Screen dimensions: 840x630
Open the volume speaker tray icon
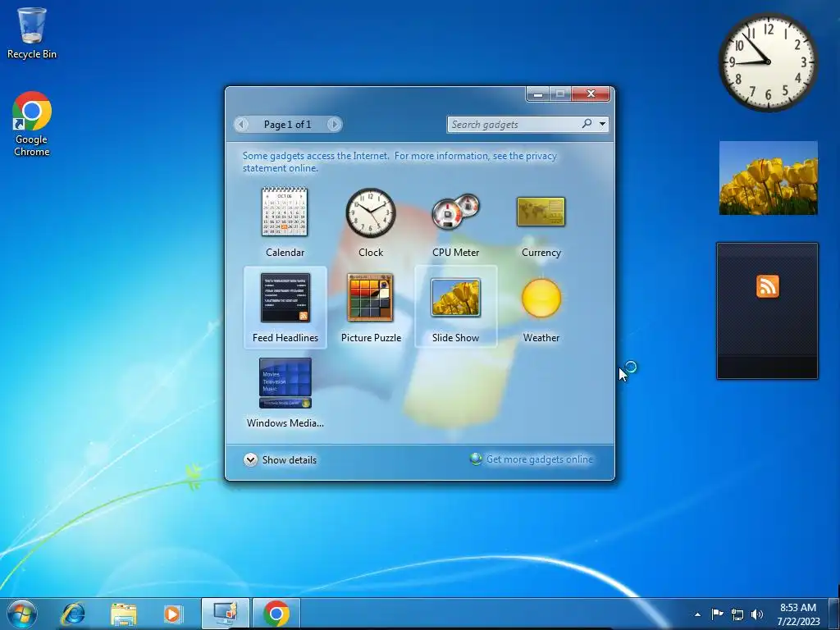pyautogui.click(x=757, y=614)
